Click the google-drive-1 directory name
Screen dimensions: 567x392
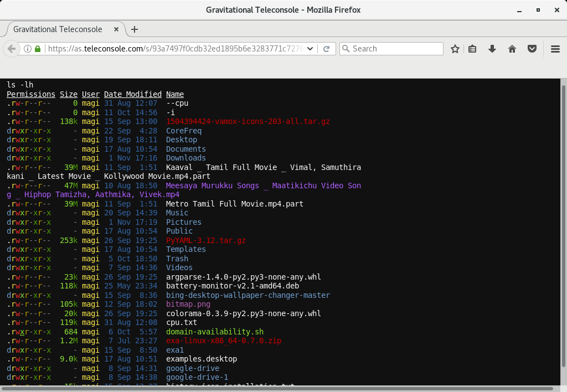click(197, 377)
